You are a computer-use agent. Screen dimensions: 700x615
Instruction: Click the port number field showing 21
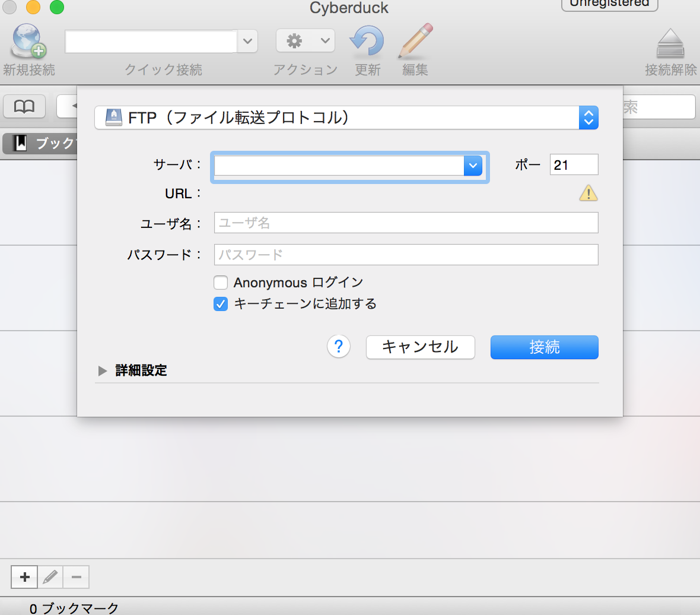pos(574,165)
